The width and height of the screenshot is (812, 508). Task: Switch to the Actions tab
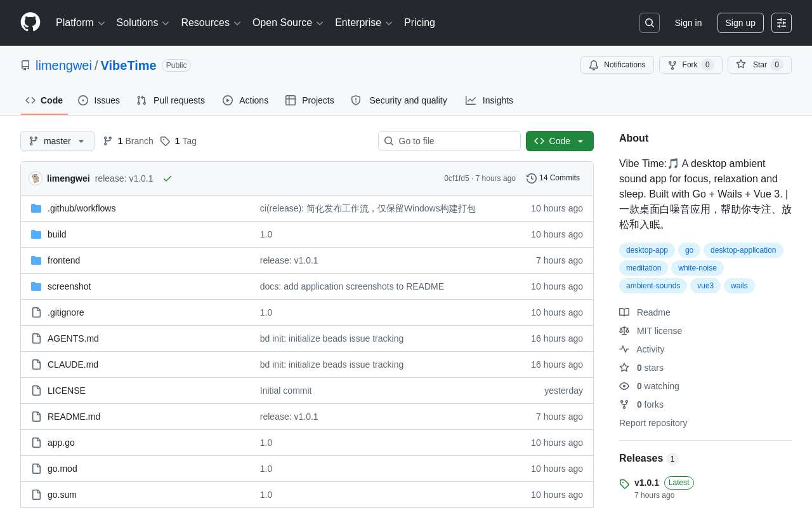pos(246,100)
